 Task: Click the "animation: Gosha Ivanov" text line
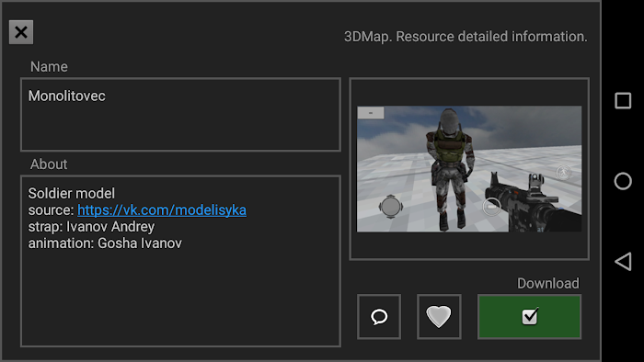[105, 243]
